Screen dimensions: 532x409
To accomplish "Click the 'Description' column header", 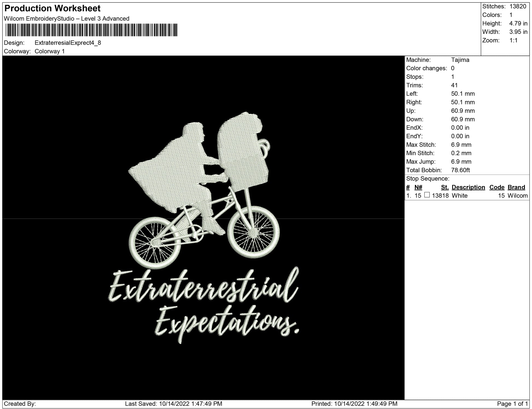I will tap(468, 187).
